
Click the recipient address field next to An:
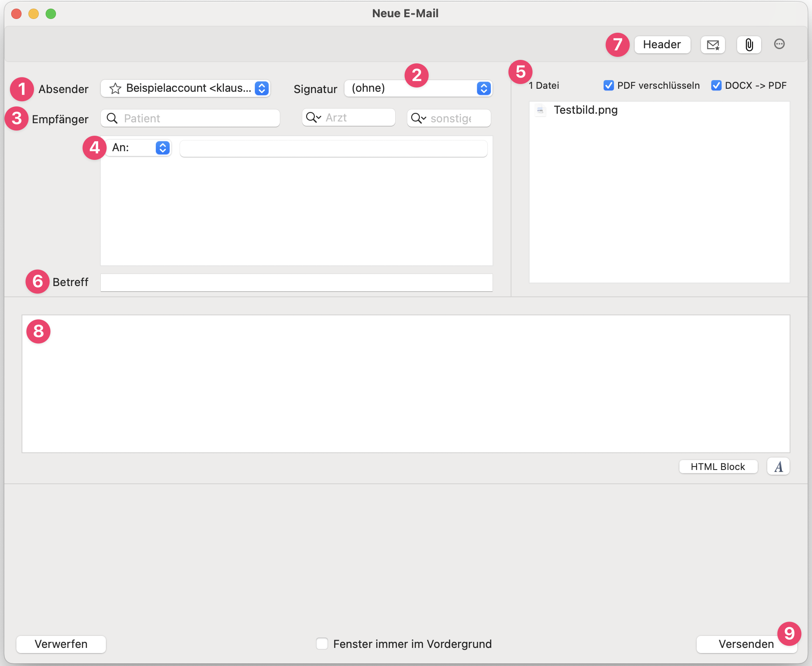tap(334, 149)
